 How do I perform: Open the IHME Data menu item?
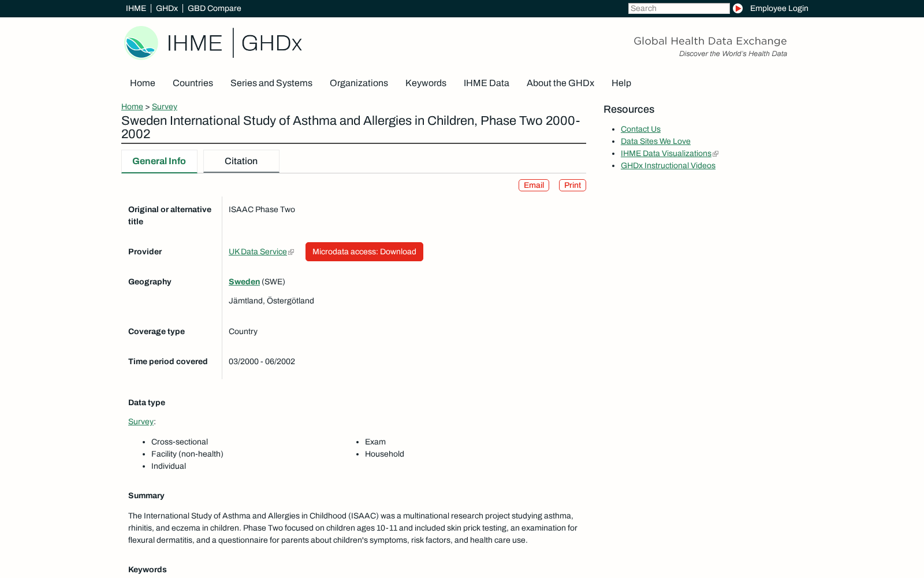click(x=486, y=83)
